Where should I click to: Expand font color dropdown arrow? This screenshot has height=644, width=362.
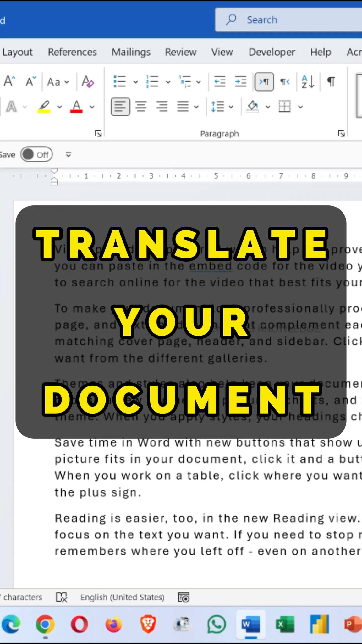click(92, 107)
